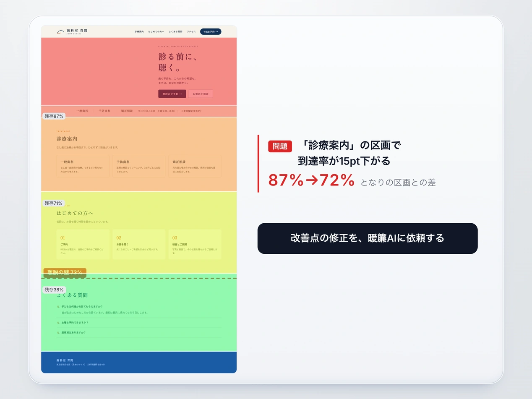
Task: Open the 02 お話を聞く step card
Action: pyautogui.click(x=139, y=244)
